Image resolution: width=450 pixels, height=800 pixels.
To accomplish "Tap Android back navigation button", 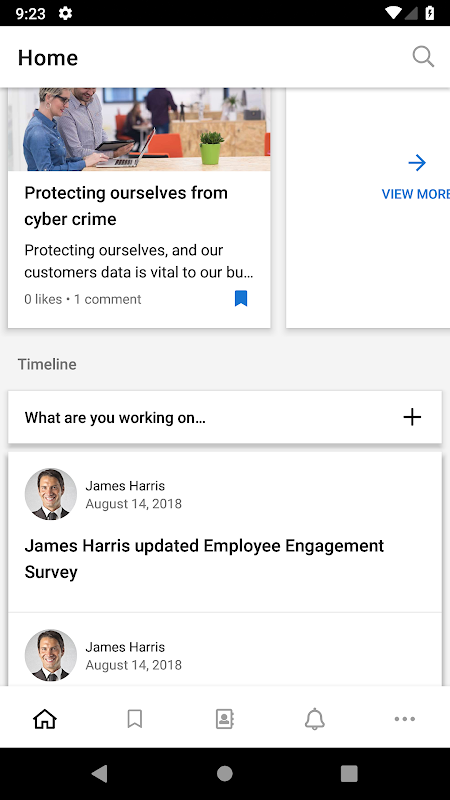I will [99, 774].
